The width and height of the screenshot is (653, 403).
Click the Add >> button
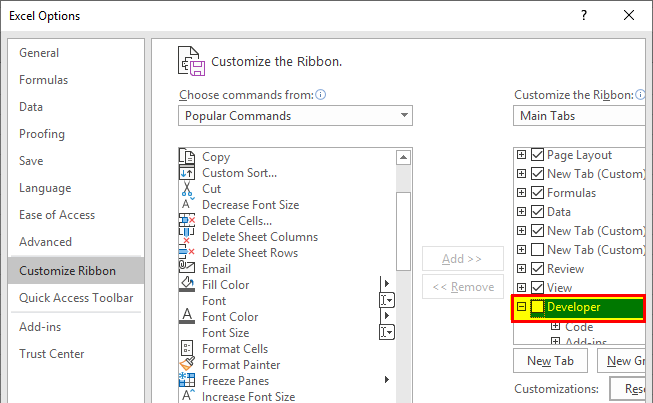click(x=463, y=259)
